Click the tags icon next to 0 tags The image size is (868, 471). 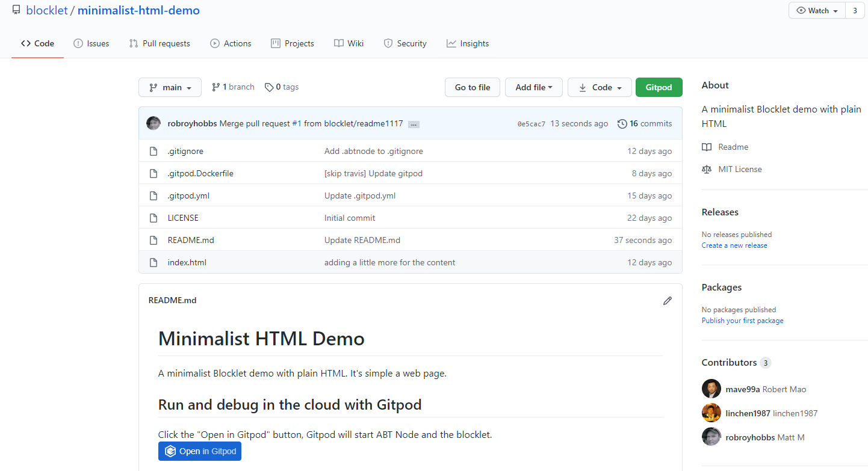[269, 87]
